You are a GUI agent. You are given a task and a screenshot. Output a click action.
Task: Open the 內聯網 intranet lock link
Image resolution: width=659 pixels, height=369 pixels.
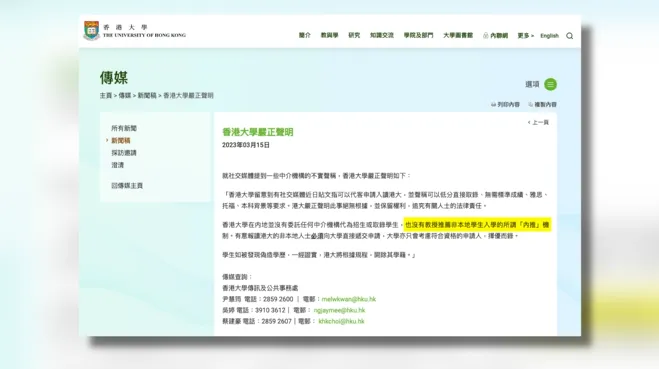click(496, 35)
